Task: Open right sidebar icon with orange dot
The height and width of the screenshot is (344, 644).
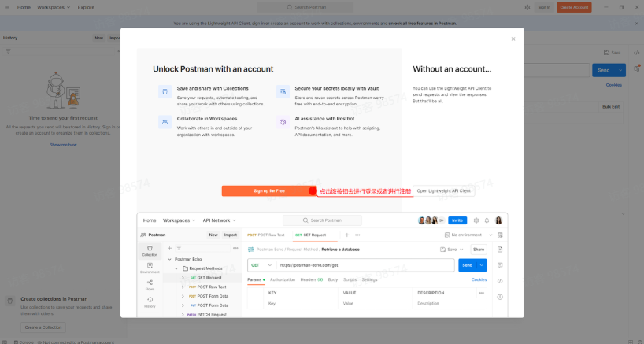Action: tap(637, 68)
